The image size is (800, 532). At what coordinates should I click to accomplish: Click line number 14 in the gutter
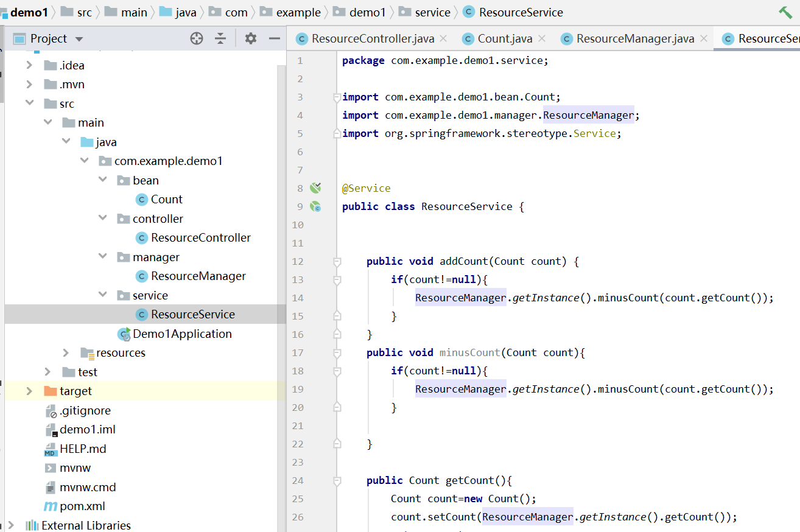click(x=297, y=298)
